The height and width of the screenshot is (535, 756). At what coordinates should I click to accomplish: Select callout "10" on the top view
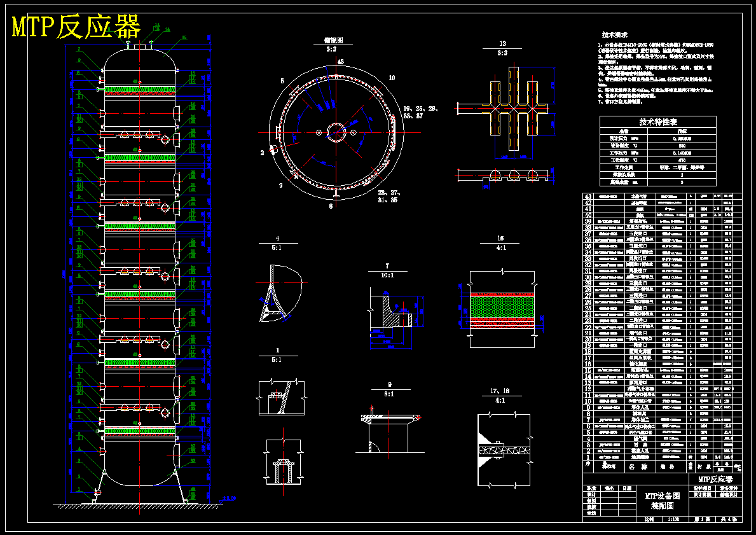(392, 78)
